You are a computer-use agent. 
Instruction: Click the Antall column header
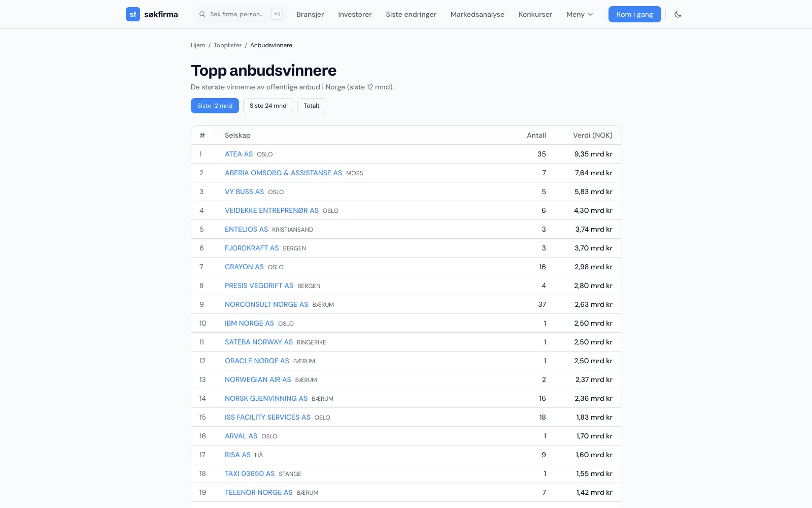[536, 135]
